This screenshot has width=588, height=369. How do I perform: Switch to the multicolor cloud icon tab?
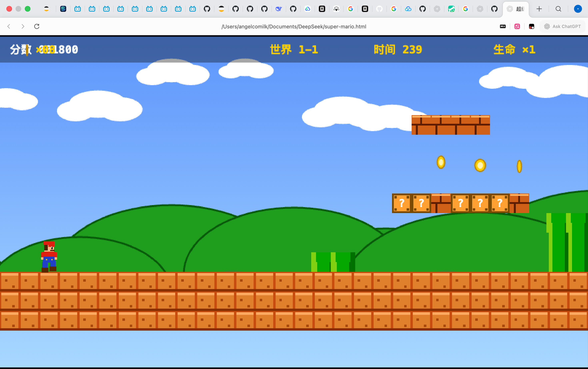(x=307, y=9)
